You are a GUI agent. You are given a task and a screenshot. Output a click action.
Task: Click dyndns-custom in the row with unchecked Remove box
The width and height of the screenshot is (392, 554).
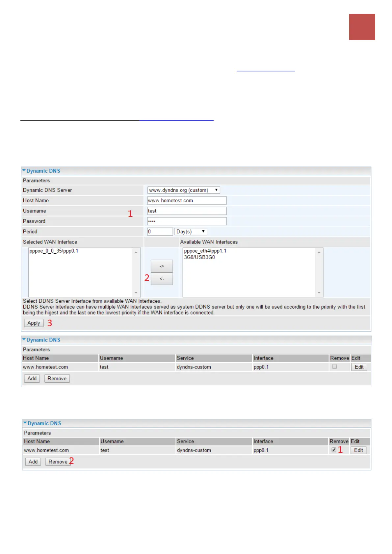pyautogui.click(x=194, y=367)
